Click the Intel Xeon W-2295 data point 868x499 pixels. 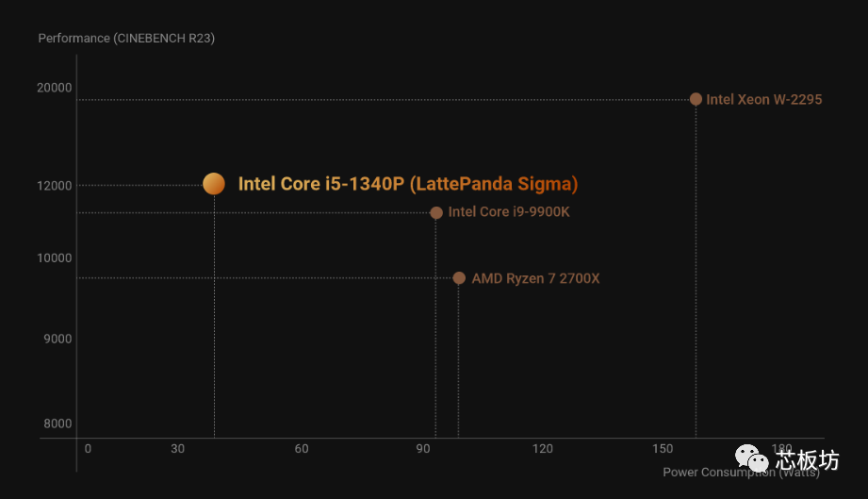pos(696,99)
